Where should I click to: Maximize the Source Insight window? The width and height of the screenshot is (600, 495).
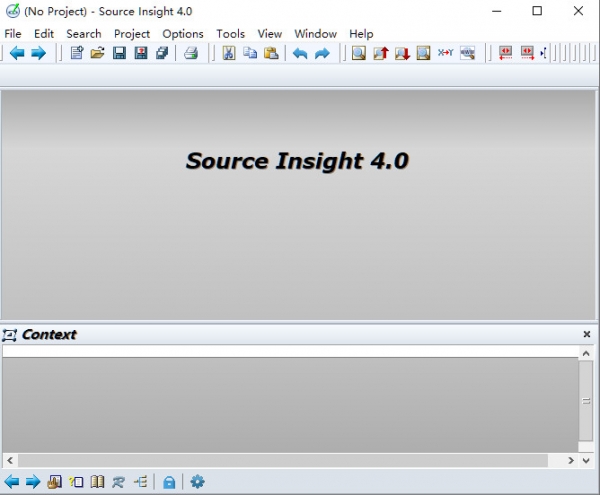[537, 11]
